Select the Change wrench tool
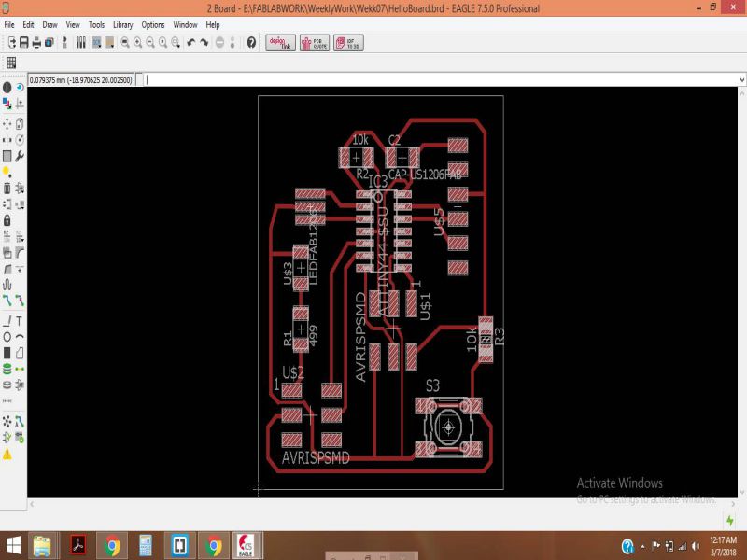Screen dimensions: 747x560 pos(20,156)
